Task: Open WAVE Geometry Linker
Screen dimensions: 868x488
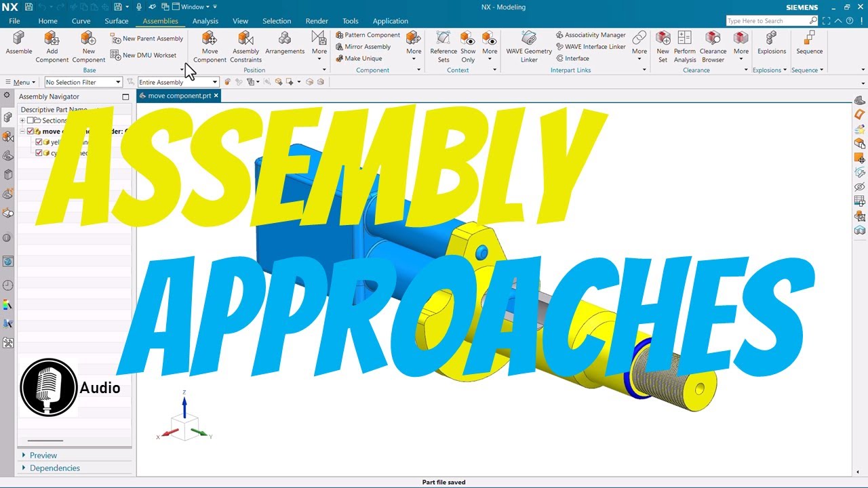Action: (x=529, y=47)
